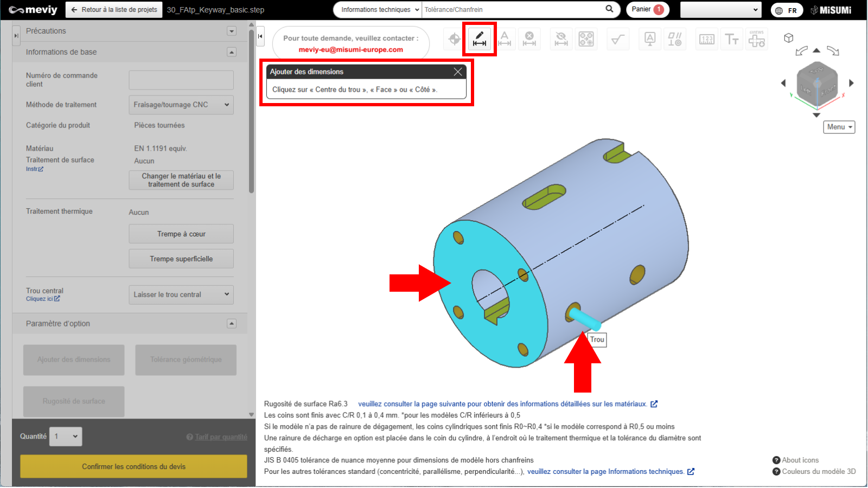Viewport: 868px width, 488px height.
Task: Click the Numéro de commande client field
Action: pos(181,80)
